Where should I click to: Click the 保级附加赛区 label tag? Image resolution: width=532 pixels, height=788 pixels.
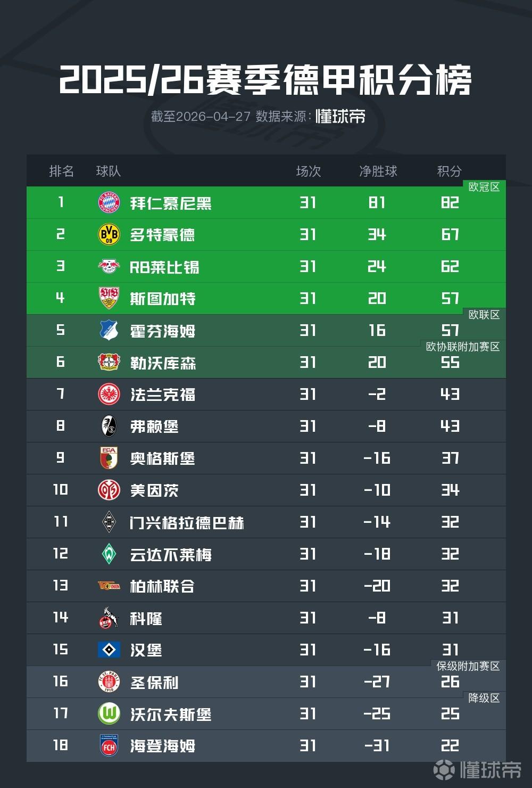[x=468, y=666]
